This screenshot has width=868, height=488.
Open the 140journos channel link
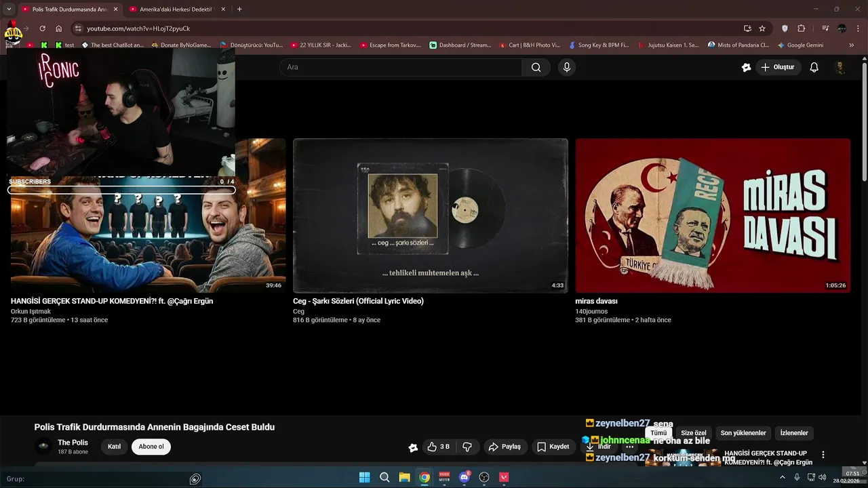(x=591, y=311)
